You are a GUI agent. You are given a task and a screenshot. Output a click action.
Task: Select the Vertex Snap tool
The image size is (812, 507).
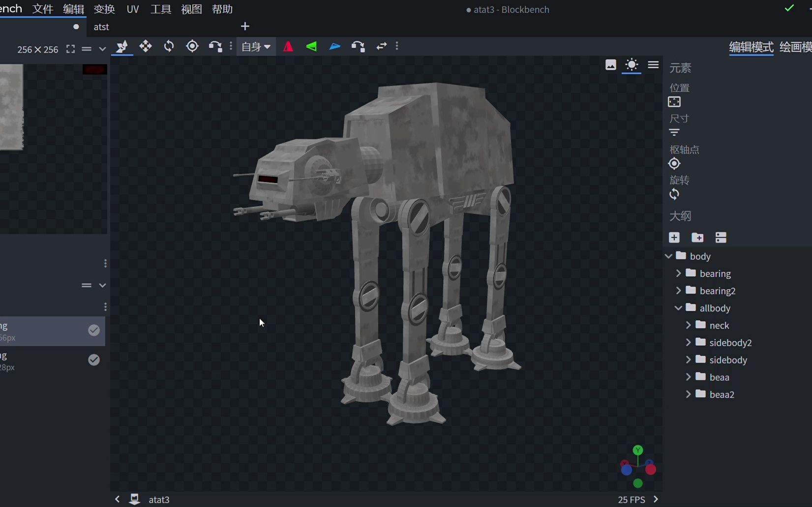[x=215, y=47]
